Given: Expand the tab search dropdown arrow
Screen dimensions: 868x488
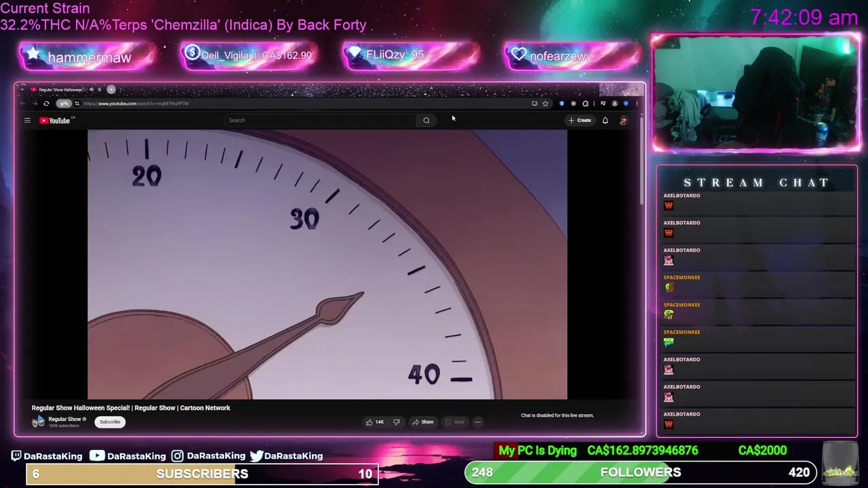Looking at the screenshot, I should [x=22, y=89].
